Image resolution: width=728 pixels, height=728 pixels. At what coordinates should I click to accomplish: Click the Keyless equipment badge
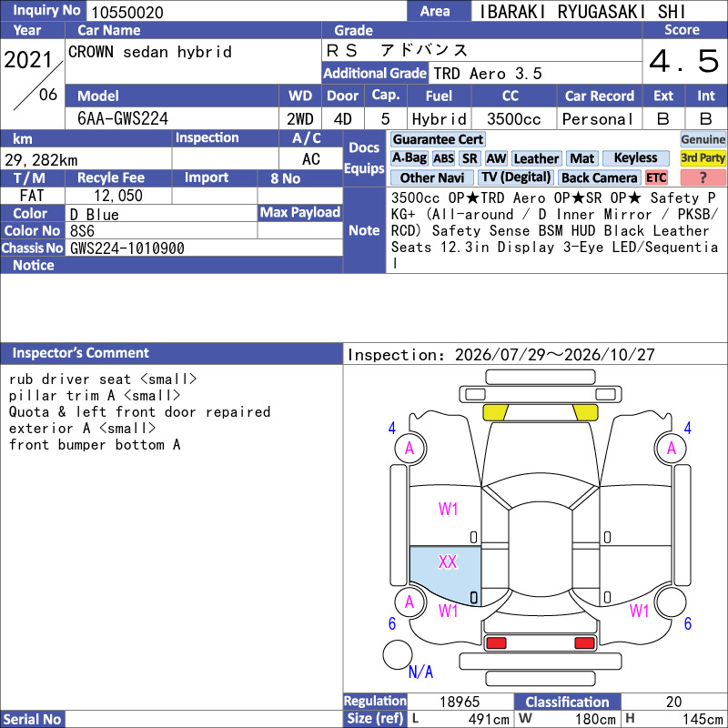coord(635,158)
